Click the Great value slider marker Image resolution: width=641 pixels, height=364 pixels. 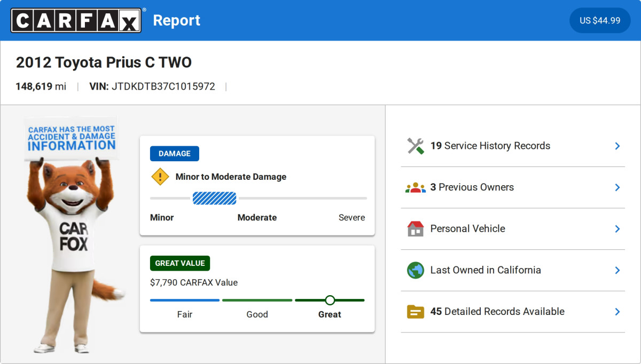pyautogui.click(x=330, y=300)
